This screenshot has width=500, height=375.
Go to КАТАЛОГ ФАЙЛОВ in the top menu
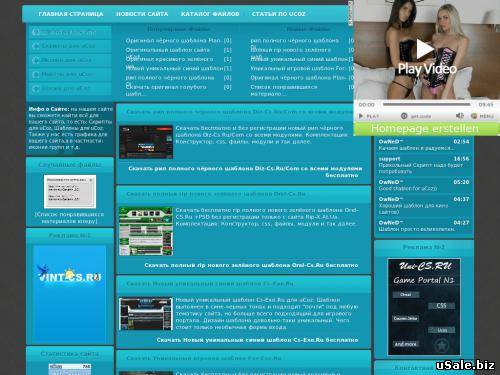coord(210,14)
